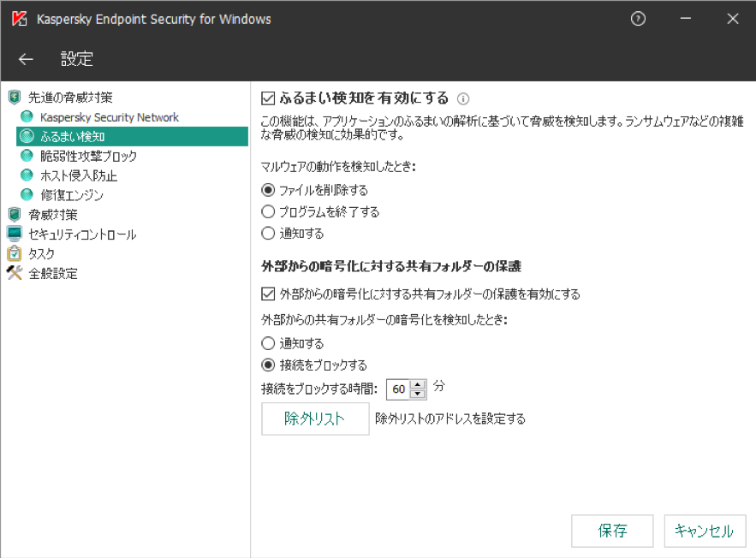Click the 60 minutes block time field
This screenshot has height=558, width=756.
(x=399, y=389)
